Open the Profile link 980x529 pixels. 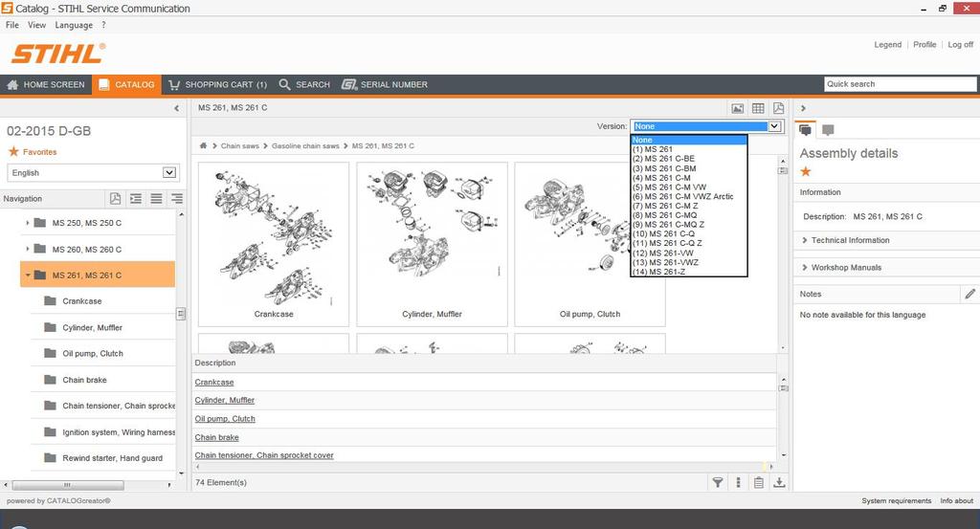[x=924, y=44]
